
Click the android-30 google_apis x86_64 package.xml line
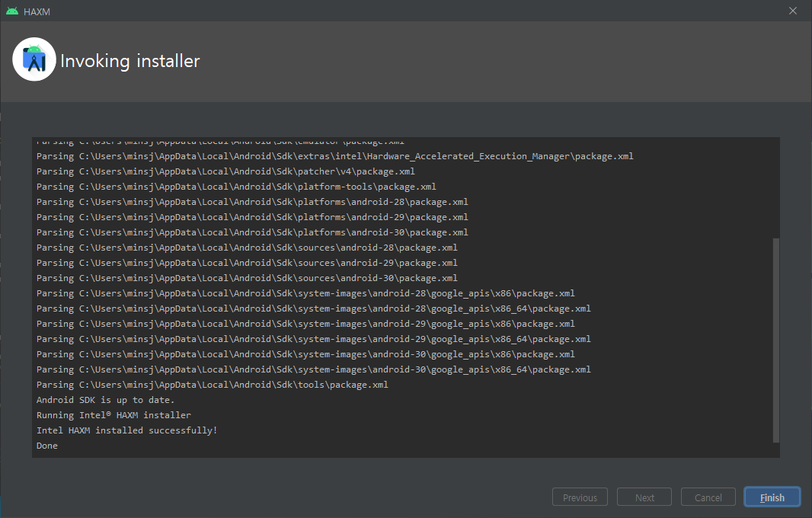pyautogui.click(x=314, y=369)
